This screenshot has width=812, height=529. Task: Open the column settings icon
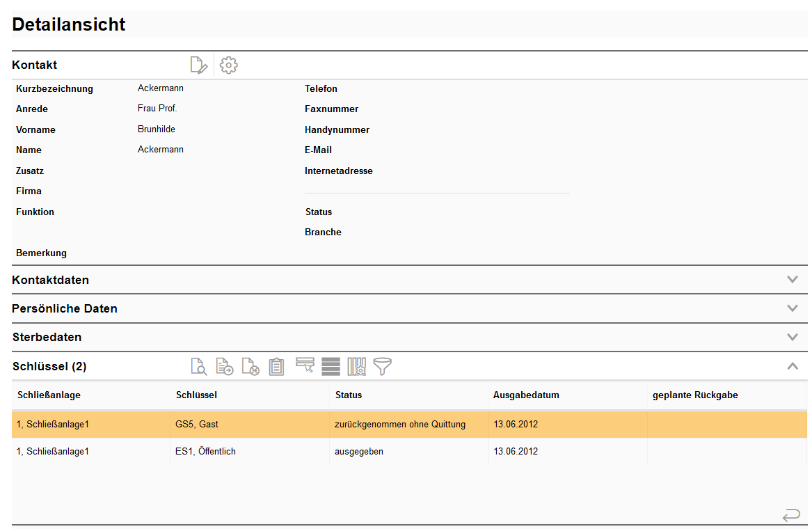[356, 366]
